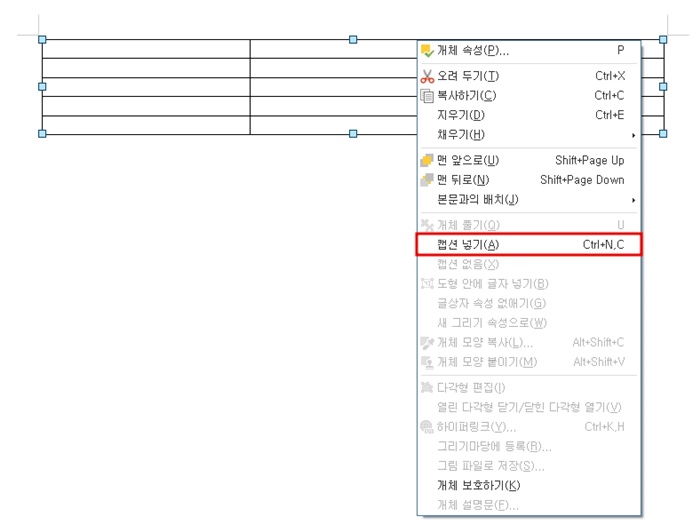This screenshot has width=700, height=524.
Task: Choose 개체 모양 복사(L) entry
Action: (529, 342)
